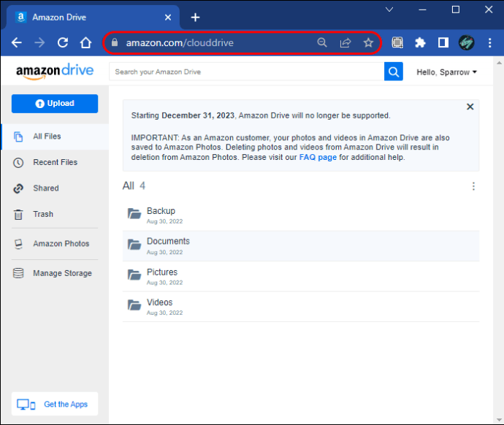Image resolution: width=504 pixels, height=425 pixels.
Task: Open the Backup folder
Action: point(161,211)
